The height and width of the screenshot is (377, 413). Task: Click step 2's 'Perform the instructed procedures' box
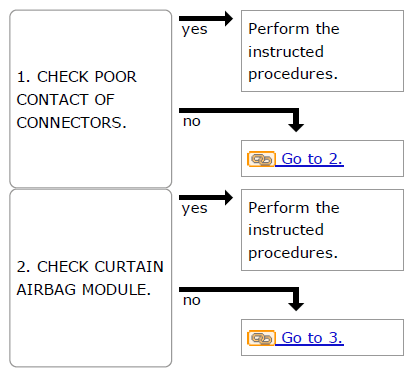tap(322, 230)
